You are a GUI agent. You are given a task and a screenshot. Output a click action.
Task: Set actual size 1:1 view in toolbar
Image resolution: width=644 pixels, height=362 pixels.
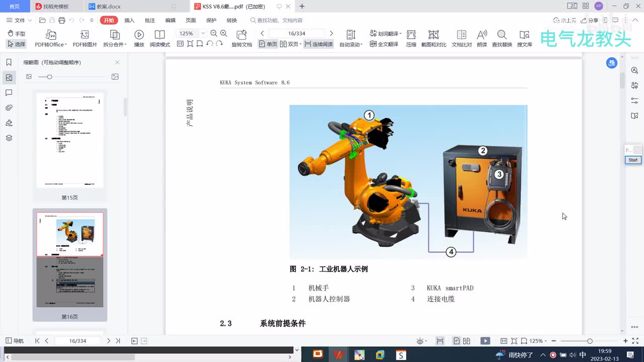point(180,44)
